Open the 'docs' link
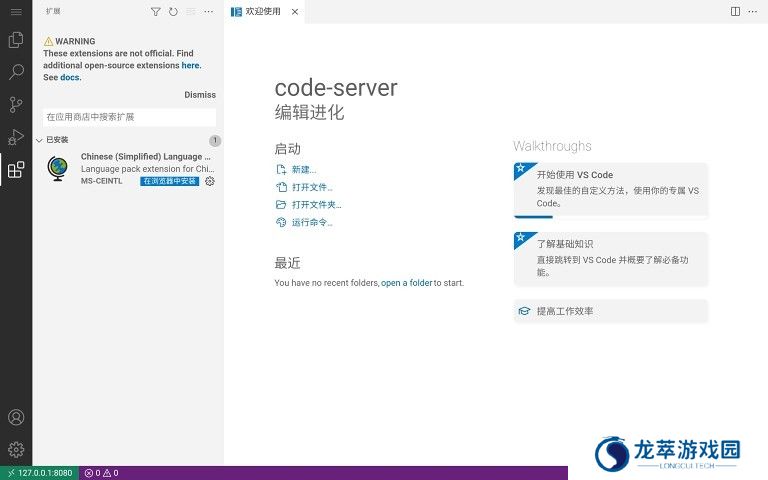The width and height of the screenshot is (768, 480). tap(70, 77)
